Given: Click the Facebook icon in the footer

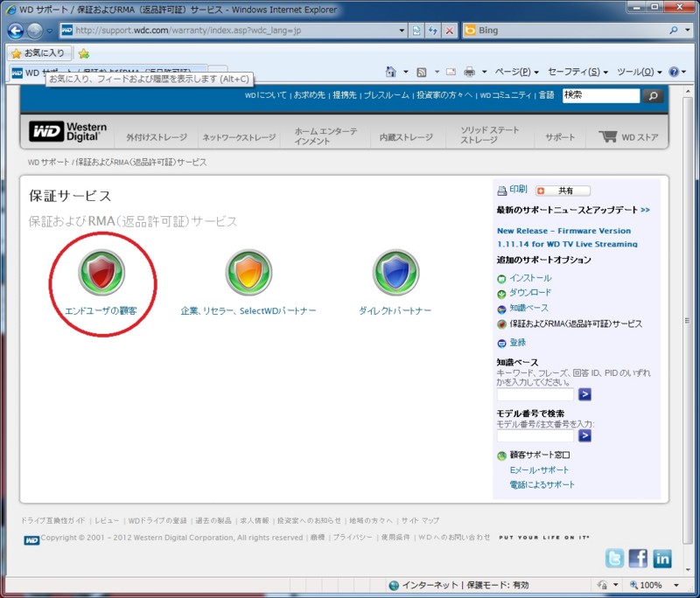Looking at the screenshot, I should [x=638, y=558].
